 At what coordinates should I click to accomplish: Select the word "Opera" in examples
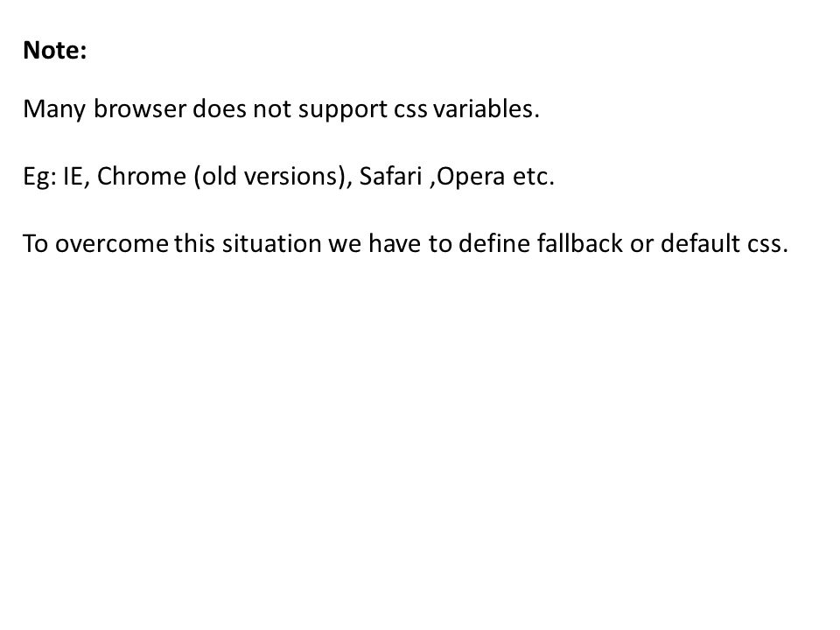pos(471,177)
